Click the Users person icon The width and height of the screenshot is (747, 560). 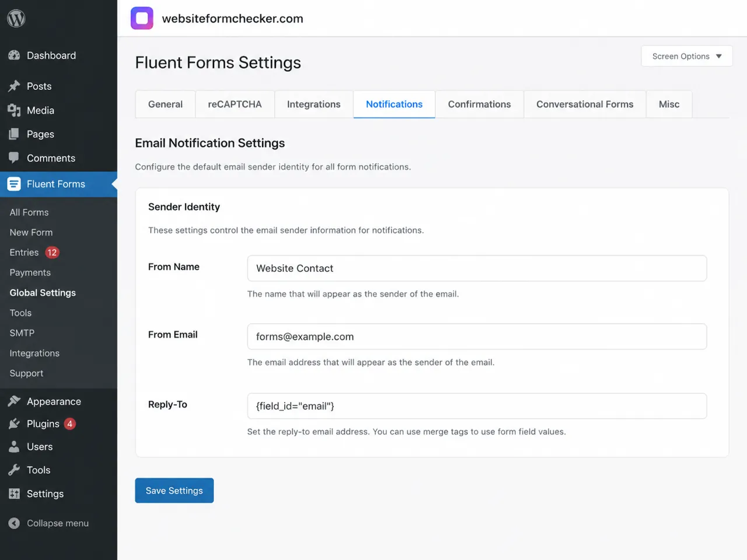tap(14, 447)
